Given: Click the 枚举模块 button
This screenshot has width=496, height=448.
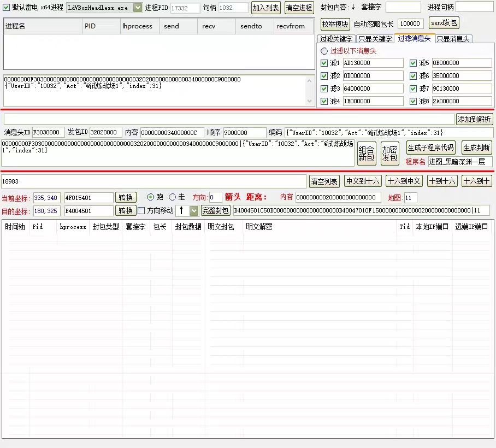Looking at the screenshot, I should tap(335, 24).
